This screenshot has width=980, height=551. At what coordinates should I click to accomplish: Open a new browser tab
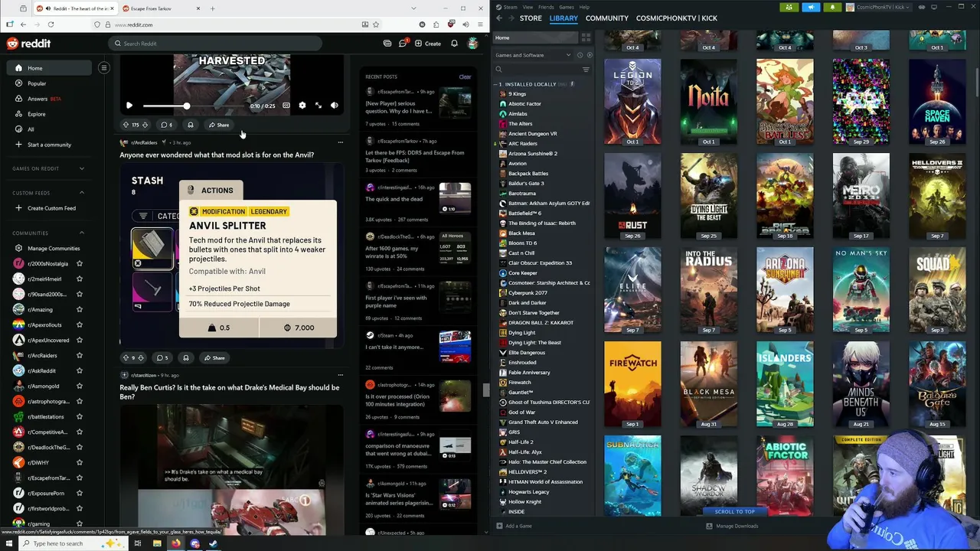coord(213,8)
